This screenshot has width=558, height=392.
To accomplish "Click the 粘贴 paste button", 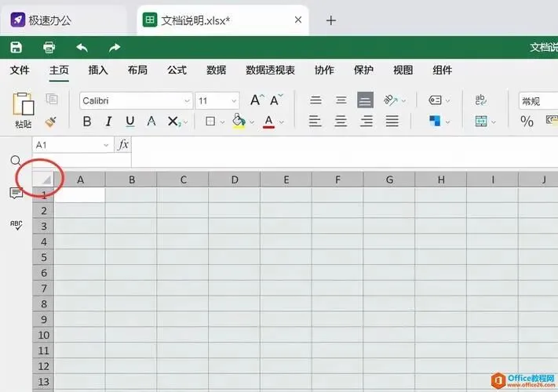I will (23, 111).
